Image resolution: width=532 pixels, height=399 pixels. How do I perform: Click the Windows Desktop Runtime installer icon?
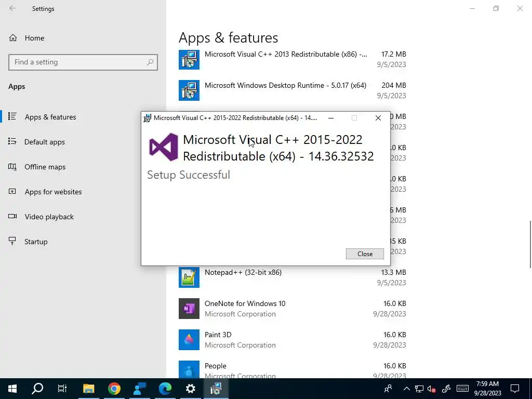[189, 90]
